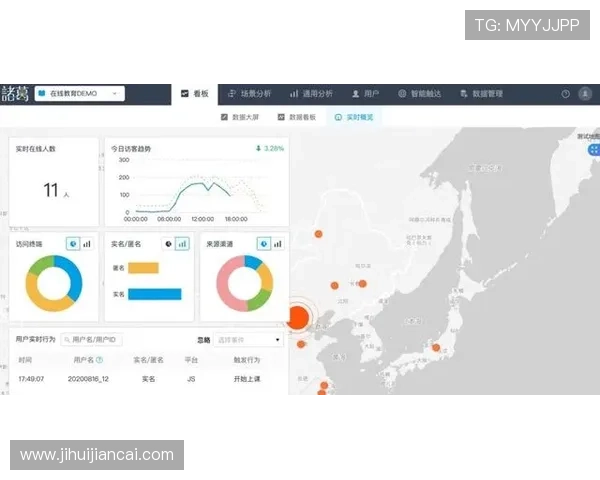Click the green segment of 来源渠道 donut
The width and height of the screenshot is (600, 480).
pos(260,300)
